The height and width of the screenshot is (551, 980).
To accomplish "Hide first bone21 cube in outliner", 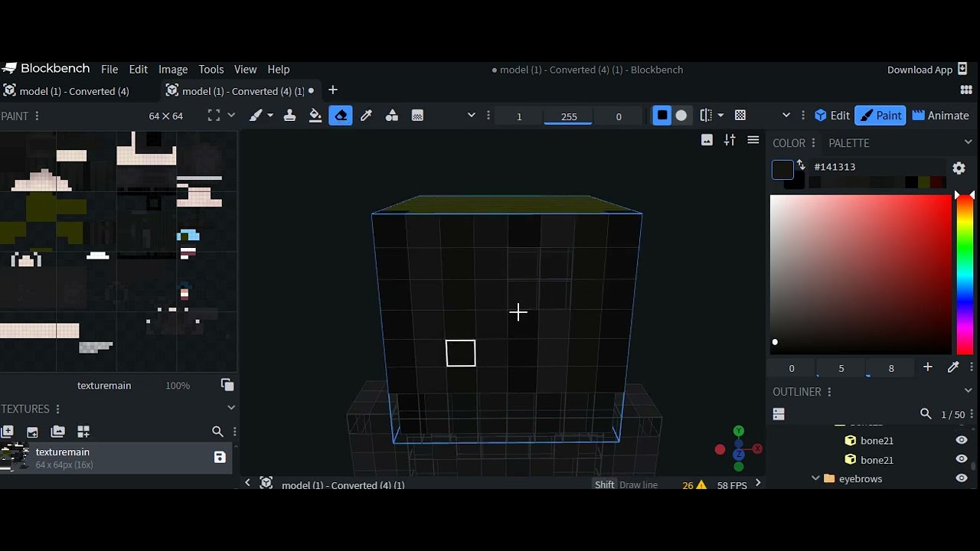I will pos(962,440).
